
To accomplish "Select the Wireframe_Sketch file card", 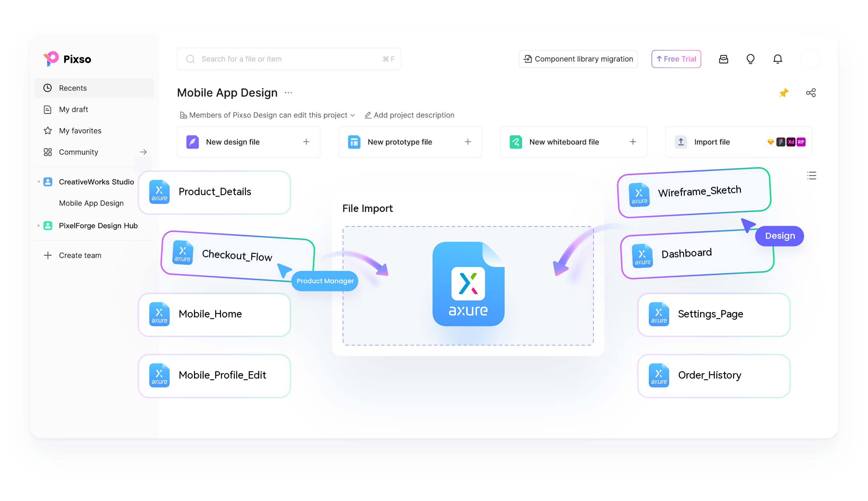I will click(x=694, y=193).
